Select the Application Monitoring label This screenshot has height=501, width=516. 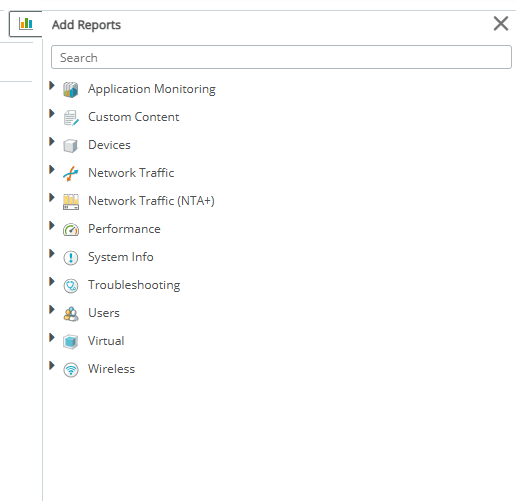152,89
